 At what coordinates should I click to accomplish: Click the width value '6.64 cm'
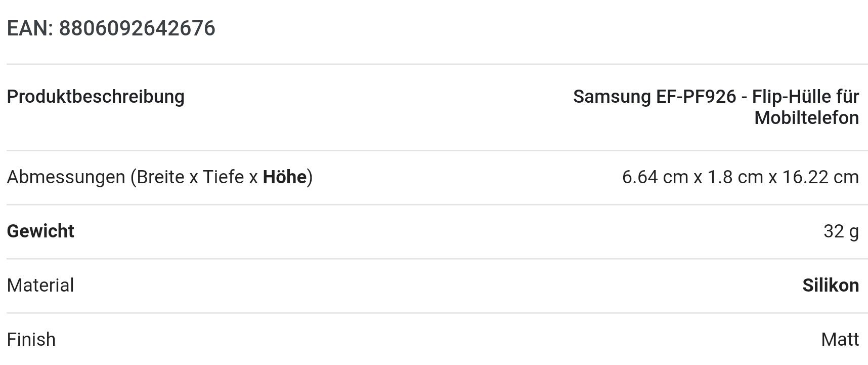[x=655, y=177]
